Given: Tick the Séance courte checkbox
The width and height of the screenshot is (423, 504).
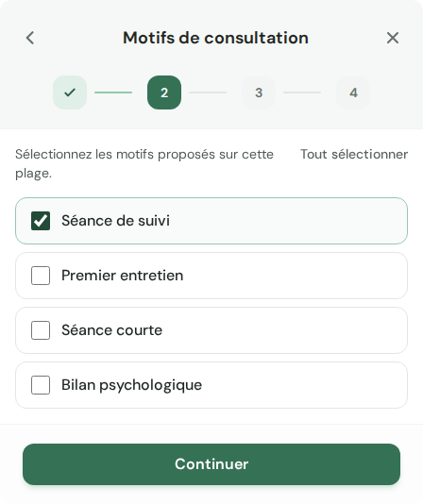Looking at the screenshot, I should coord(41,330).
